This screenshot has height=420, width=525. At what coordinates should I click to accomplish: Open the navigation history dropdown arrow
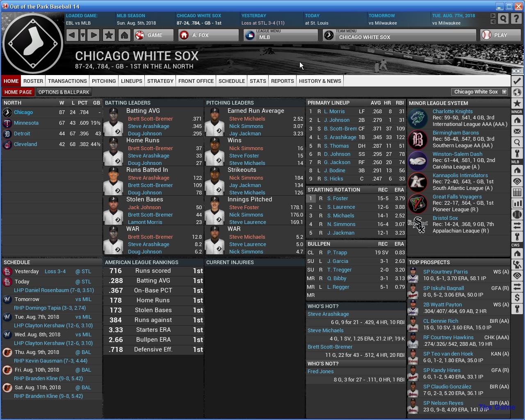pyautogui.click(x=83, y=35)
